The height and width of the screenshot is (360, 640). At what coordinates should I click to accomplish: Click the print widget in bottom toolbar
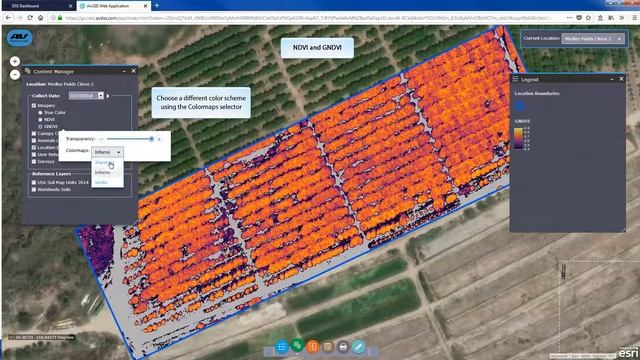(343, 347)
